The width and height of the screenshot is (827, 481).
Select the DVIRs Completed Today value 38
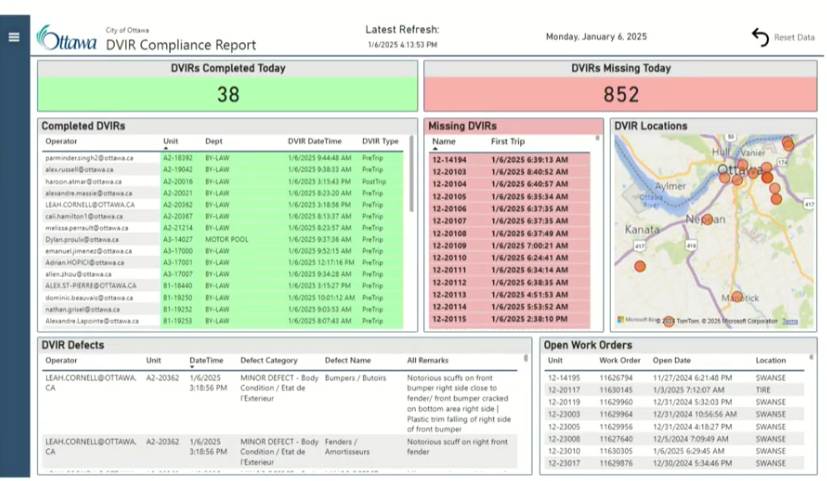[228, 94]
